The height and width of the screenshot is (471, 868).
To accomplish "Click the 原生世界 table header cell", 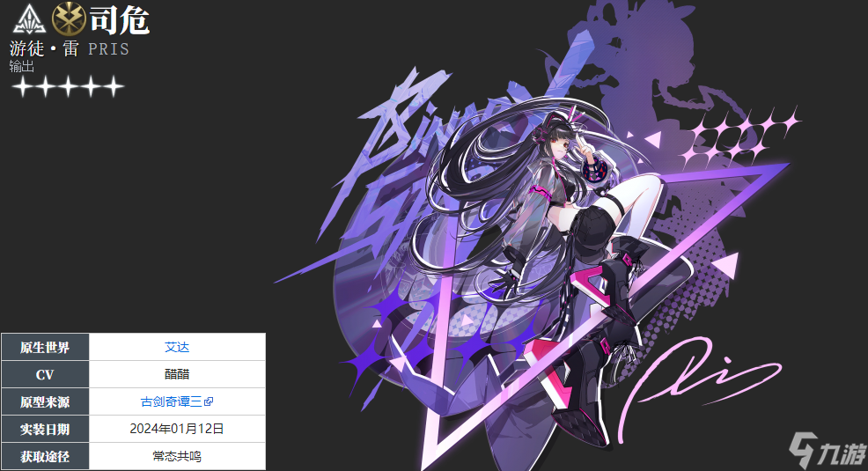I will (45, 347).
